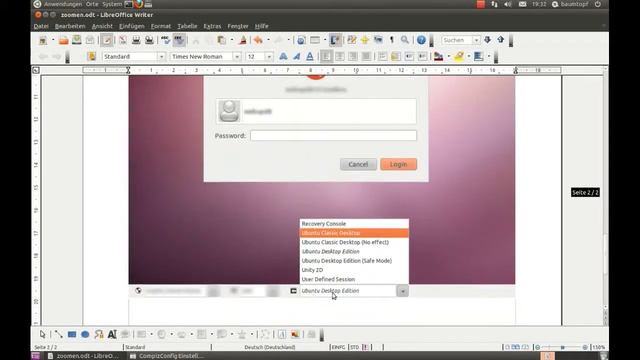Screen dimensions: 640x360
Task: Open a file with the orange folder icon
Action: coord(63,40)
